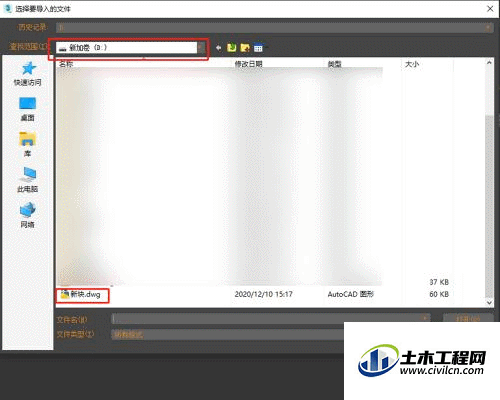
Task: Open the Network (网络) location
Action: pos(28,216)
